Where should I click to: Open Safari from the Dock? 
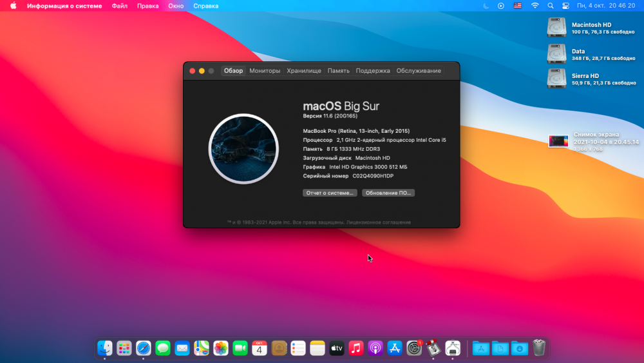pos(144,348)
